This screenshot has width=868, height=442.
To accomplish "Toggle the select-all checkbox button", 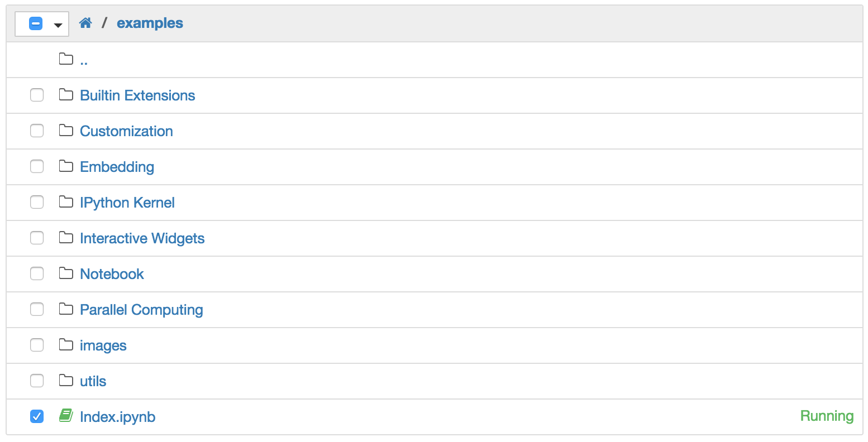I will pyautogui.click(x=35, y=23).
